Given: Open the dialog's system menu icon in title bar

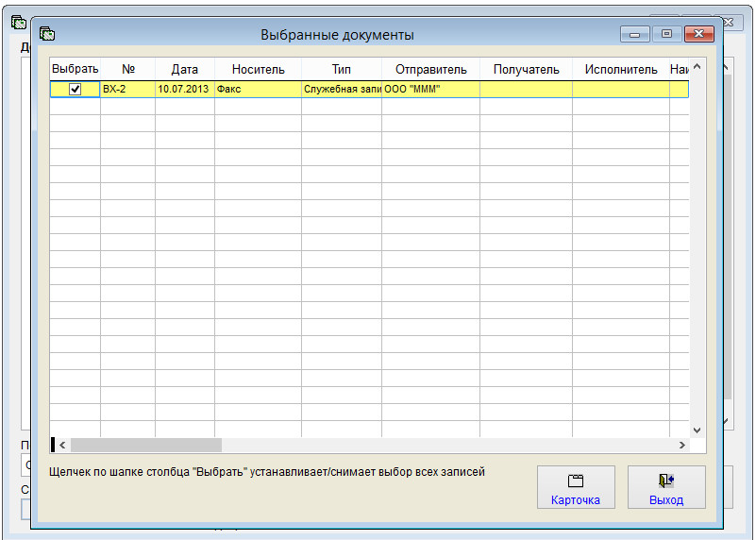Looking at the screenshot, I should tap(47, 35).
